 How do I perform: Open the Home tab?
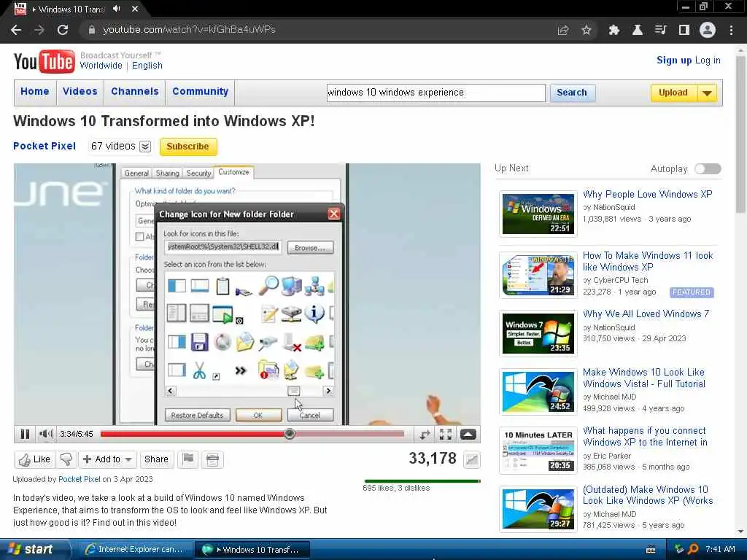35,91
